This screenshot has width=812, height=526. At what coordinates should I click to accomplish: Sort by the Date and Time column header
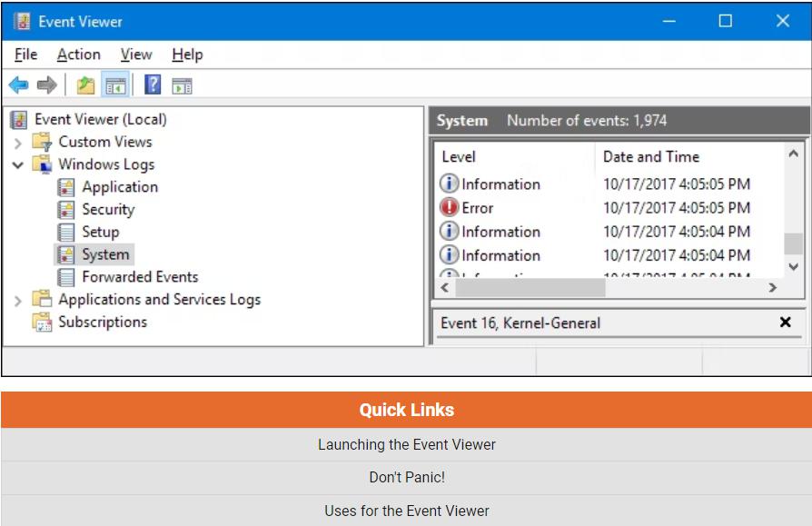click(x=651, y=157)
